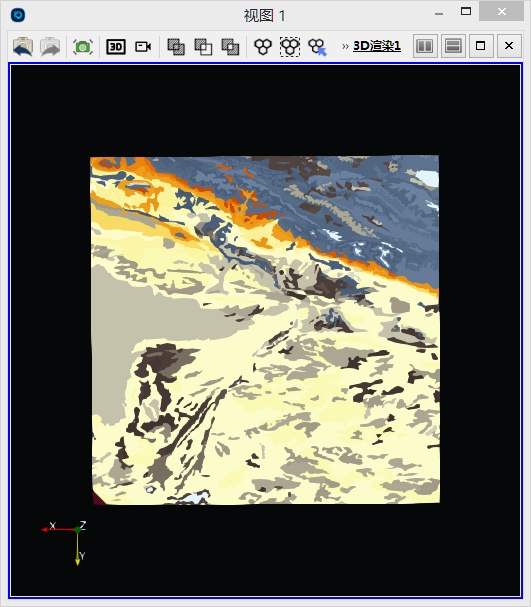The width and height of the screenshot is (531, 607).
Task: Expand the toolbar overflow chevron
Action: point(345,47)
